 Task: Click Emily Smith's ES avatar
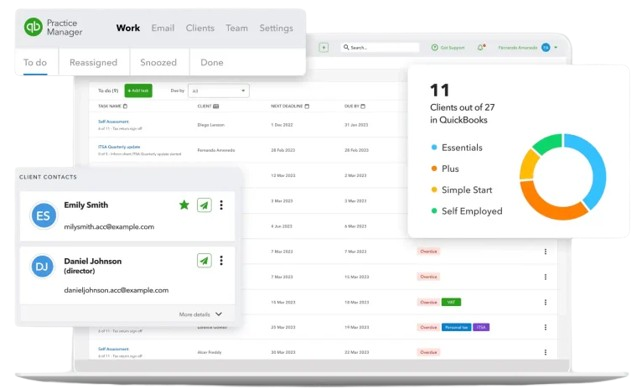pos(43,215)
